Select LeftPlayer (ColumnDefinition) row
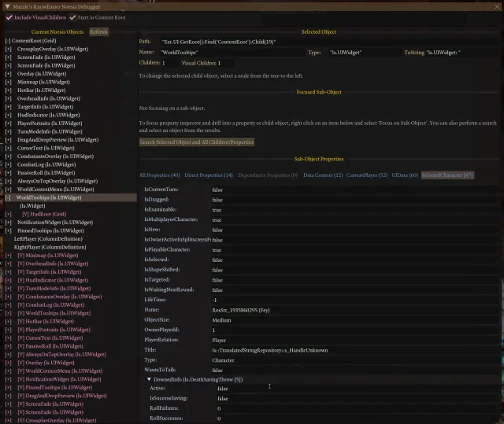 click(x=48, y=239)
